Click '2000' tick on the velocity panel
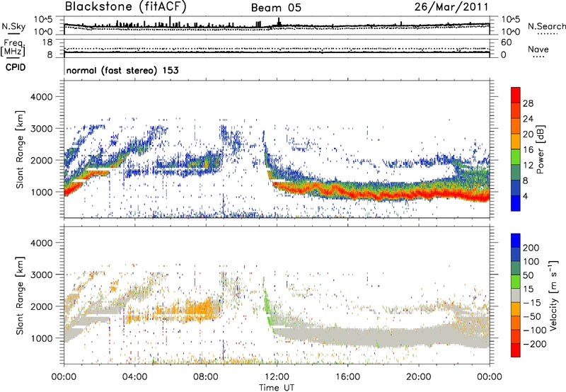 (x=42, y=306)
